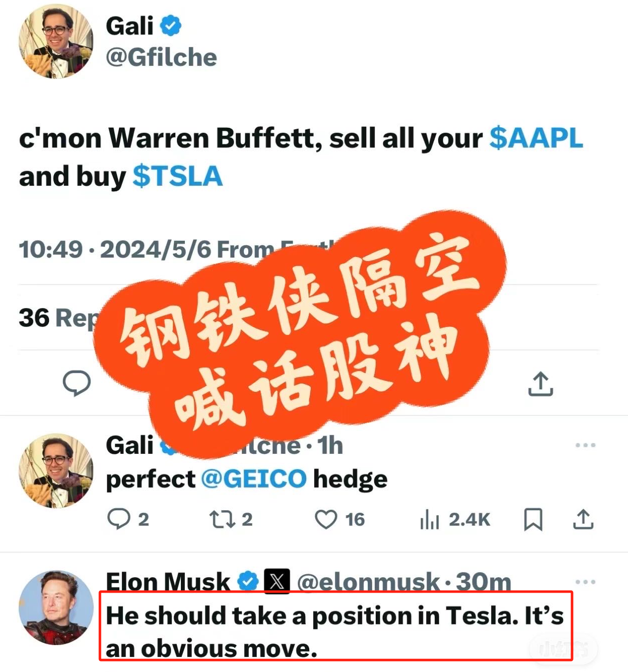The image size is (628, 672).
Task: View analytics for the GEICO hedge reply
Action: 430,519
